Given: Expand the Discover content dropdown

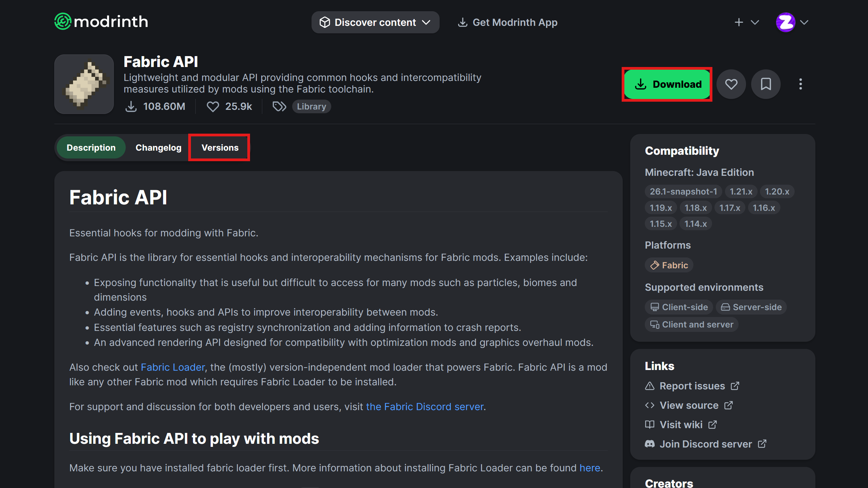Looking at the screenshot, I should tap(375, 22).
